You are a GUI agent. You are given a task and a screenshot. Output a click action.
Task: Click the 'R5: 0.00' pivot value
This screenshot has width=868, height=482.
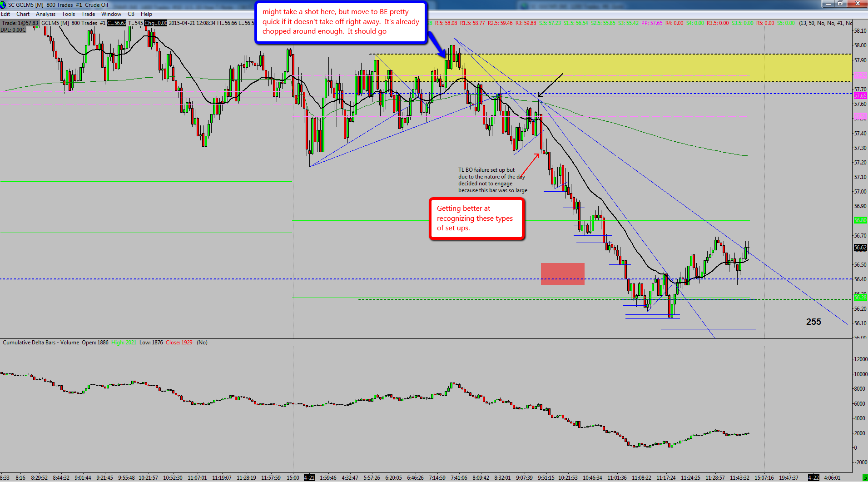765,23
